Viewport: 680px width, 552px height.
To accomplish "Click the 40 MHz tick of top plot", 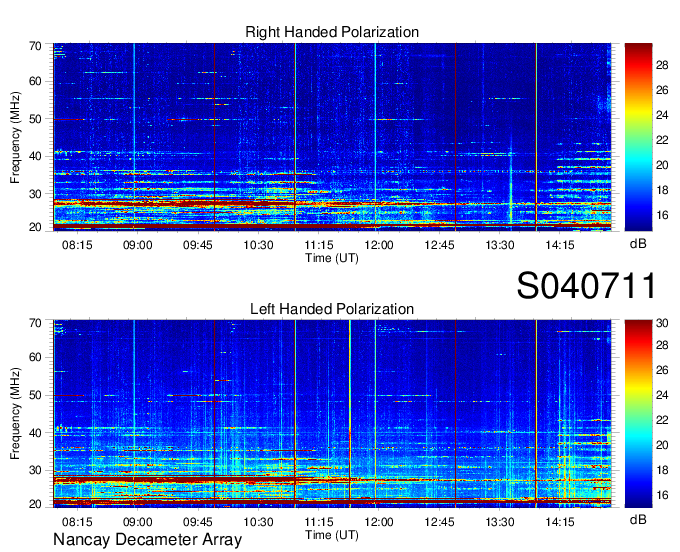I will (35, 156).
